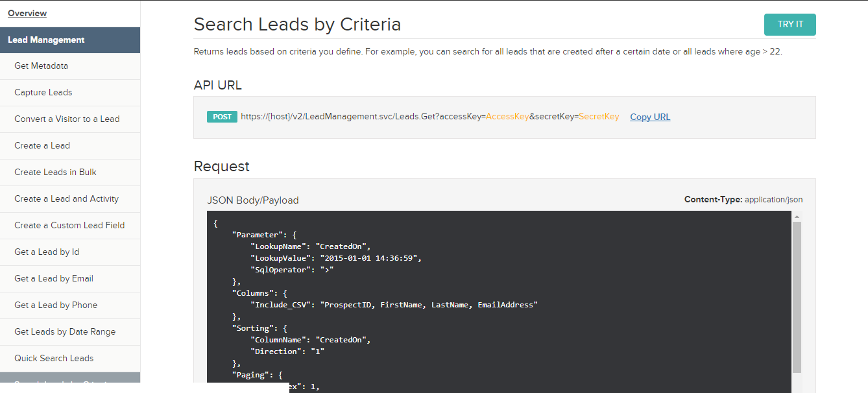Select Get a Lead by Phone
Screen dimensions: 868x393
[56, 305]
